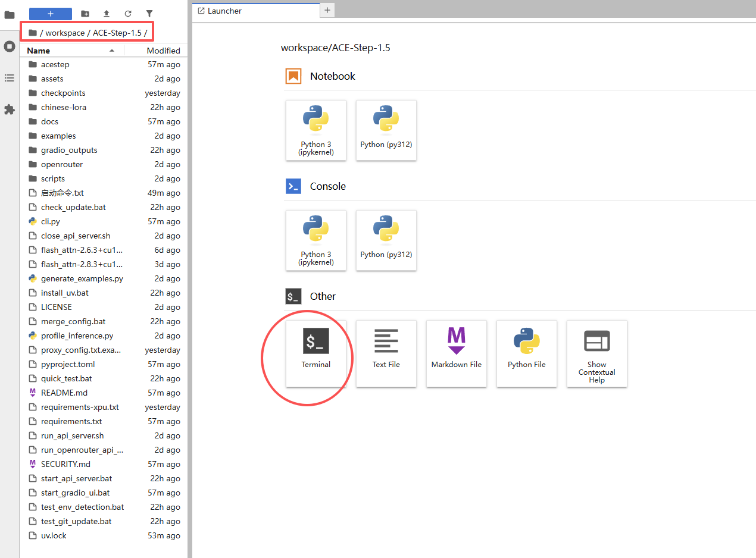Start Python 3 (ipykernel) console

click(x=315, y=240)
